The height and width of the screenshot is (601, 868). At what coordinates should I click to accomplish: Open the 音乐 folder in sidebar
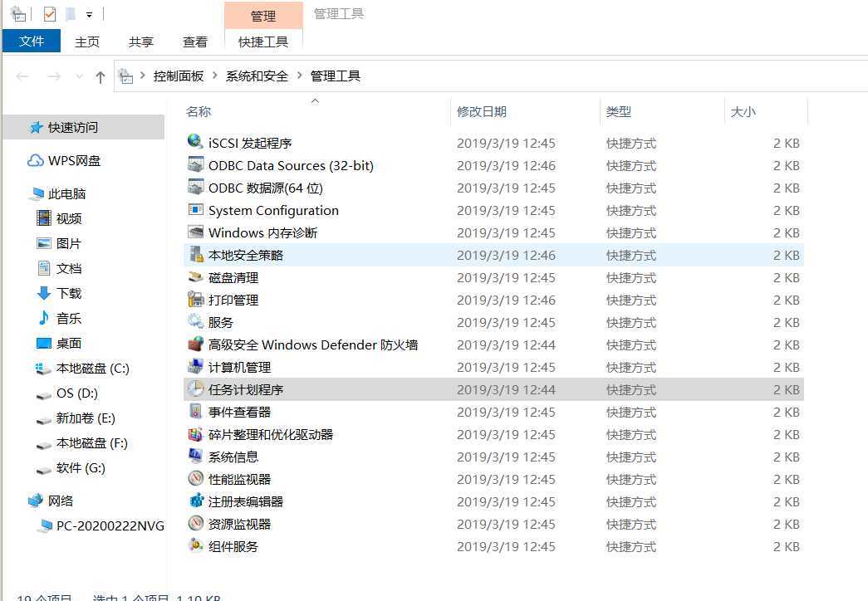69,318
